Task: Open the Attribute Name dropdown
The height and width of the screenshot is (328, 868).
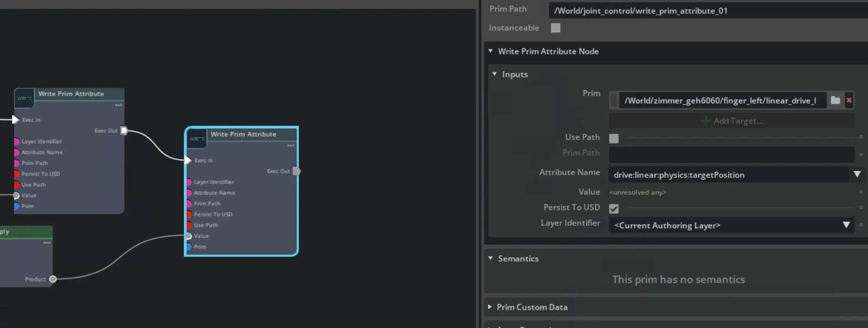Action: pos(857,175)
